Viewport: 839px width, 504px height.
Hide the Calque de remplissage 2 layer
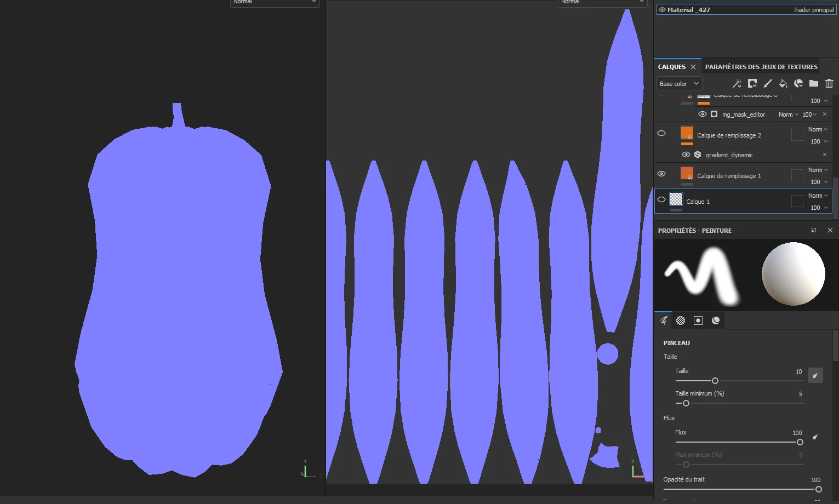661,133
